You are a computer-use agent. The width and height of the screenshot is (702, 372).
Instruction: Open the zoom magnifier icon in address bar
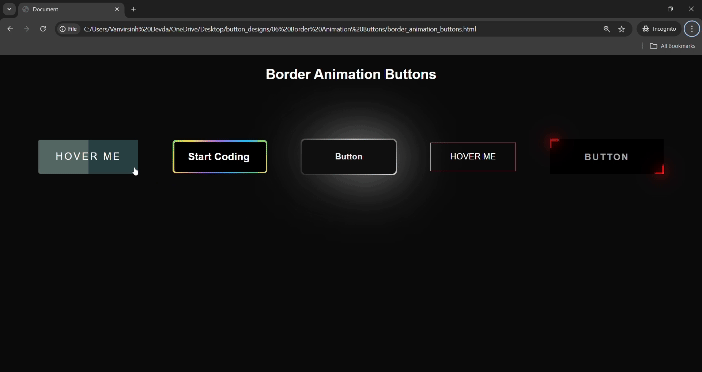(x=607, y=29)
